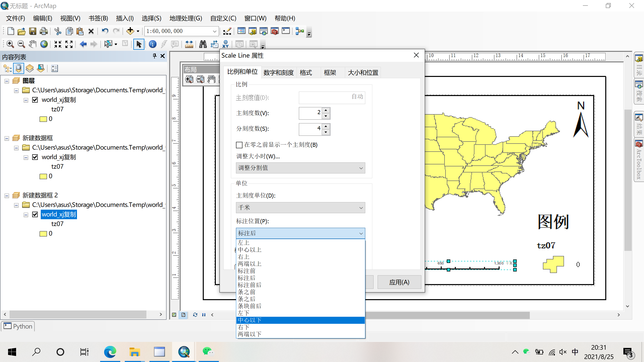Viewport: 644px width, 362px height.
Task: Switch to List By Visibility view
Action: pos(30,68)
